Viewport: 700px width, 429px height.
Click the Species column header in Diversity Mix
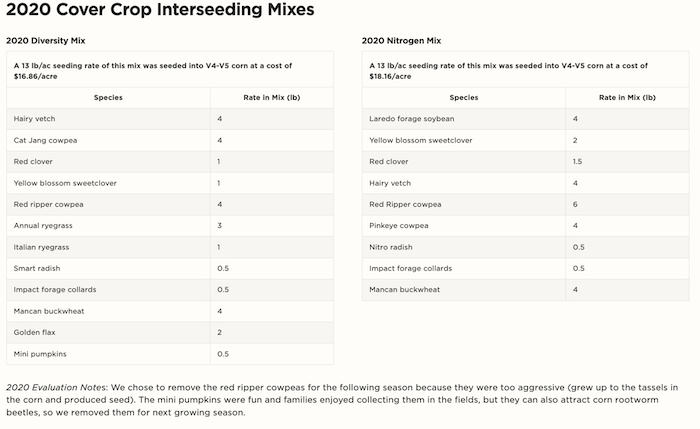(108, 98)
